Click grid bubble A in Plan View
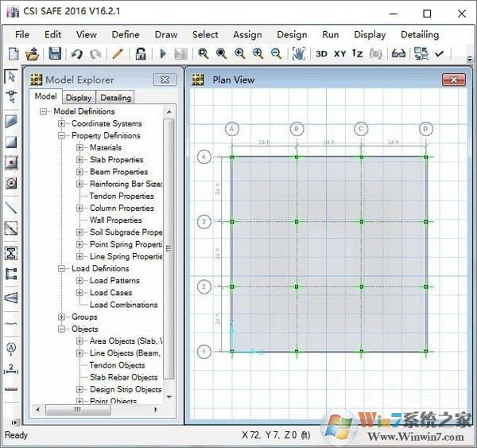Screen dimensions: 477x448 tap(232, 129)
